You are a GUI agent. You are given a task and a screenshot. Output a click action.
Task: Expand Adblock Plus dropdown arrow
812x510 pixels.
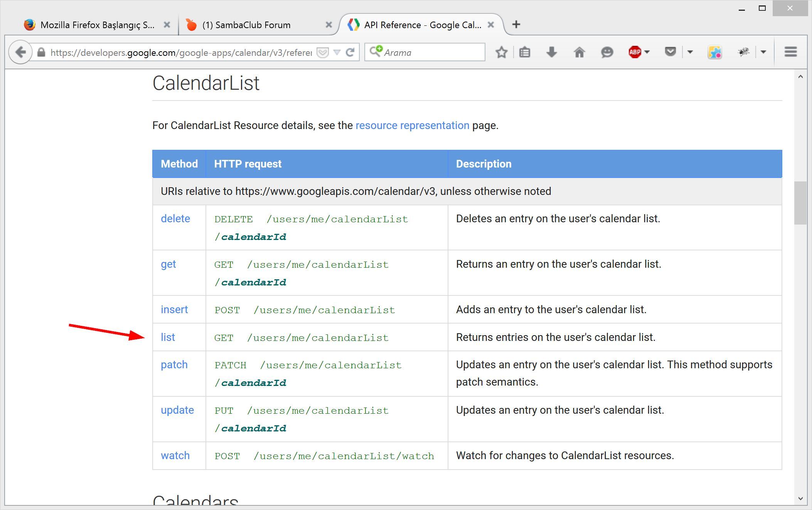(x=647, y=52)
